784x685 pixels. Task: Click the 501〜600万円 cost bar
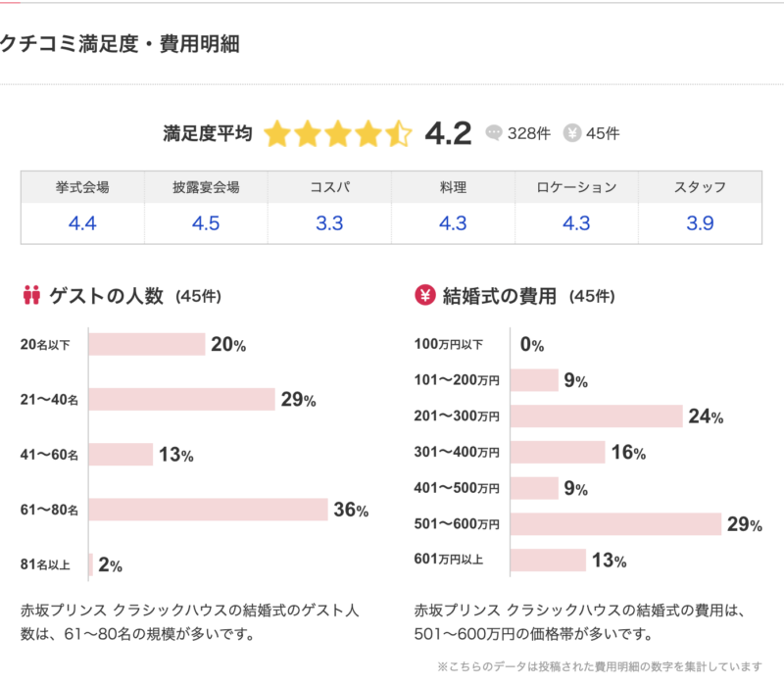[x=616, y=524]
